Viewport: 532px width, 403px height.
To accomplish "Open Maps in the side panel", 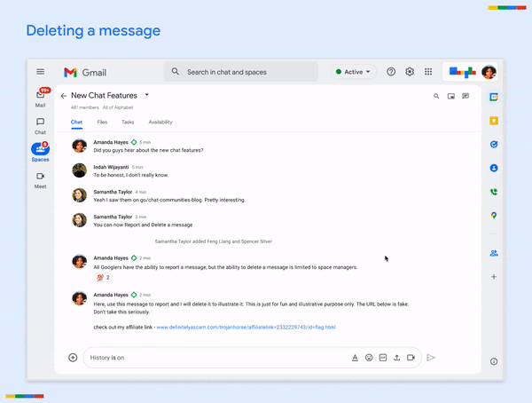I will 494,216.
